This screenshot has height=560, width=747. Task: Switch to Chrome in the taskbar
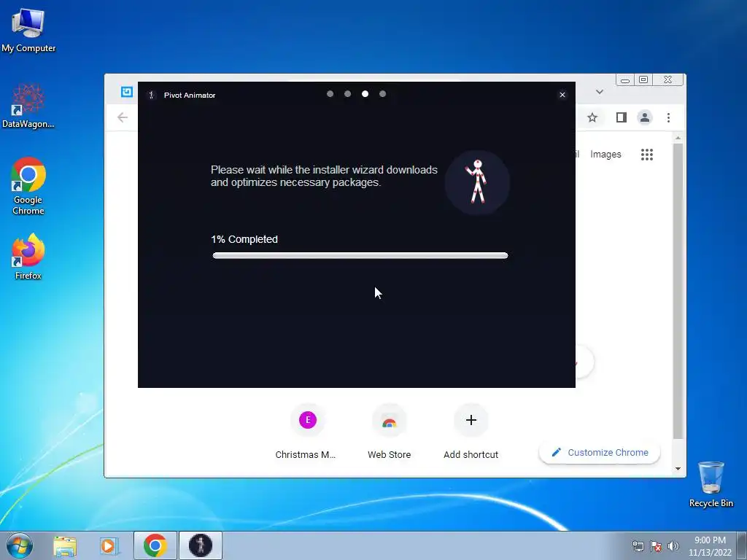point(155,545)
